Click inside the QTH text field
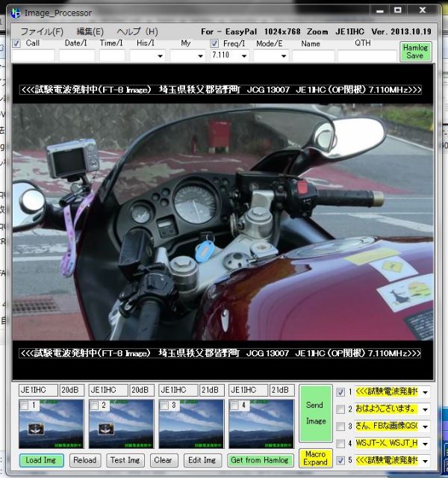This screenshot has height=478, width=448. point(367,56)
